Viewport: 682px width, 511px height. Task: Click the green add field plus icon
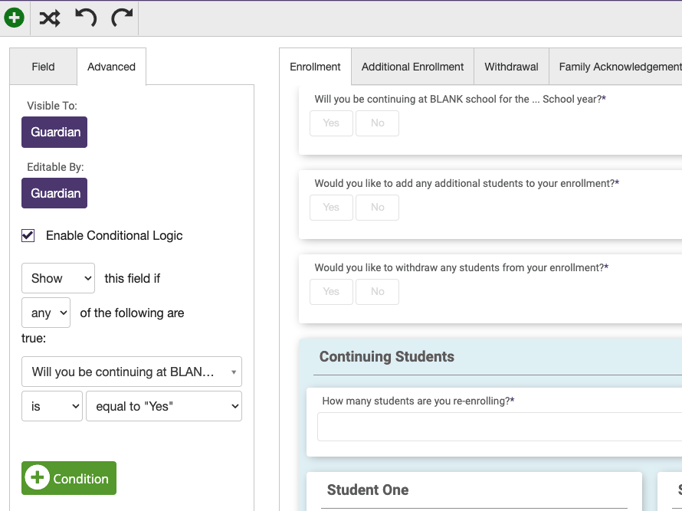click(14, 18)
